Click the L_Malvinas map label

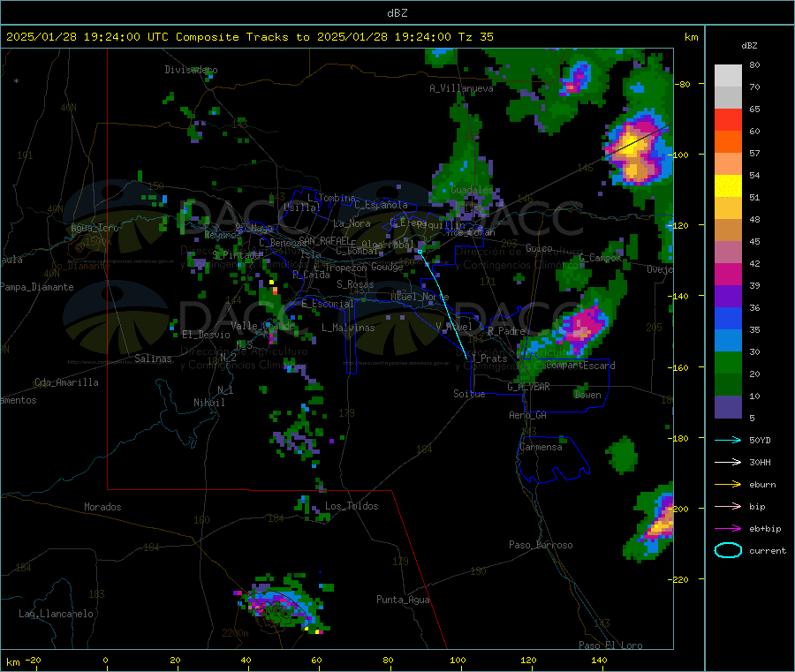pos(348,328)
